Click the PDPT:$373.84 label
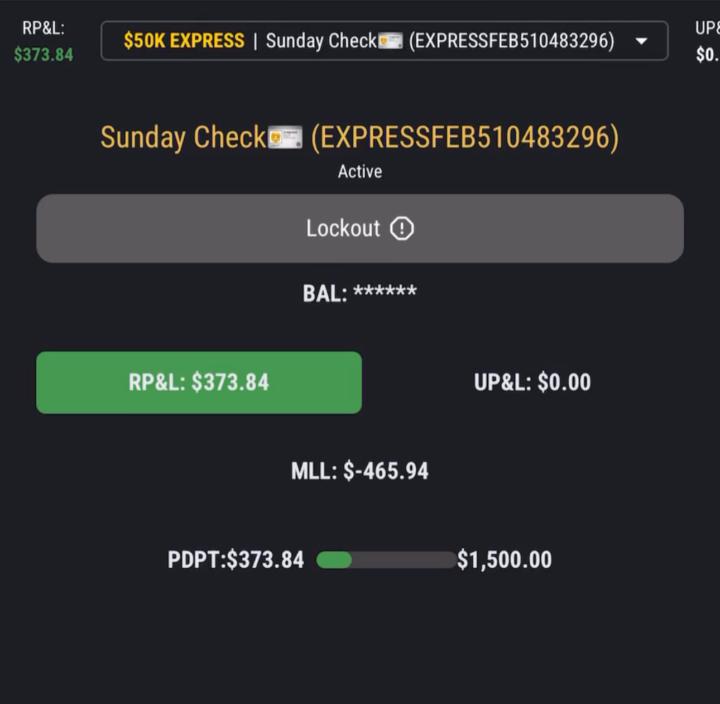 tap(236, 560)
